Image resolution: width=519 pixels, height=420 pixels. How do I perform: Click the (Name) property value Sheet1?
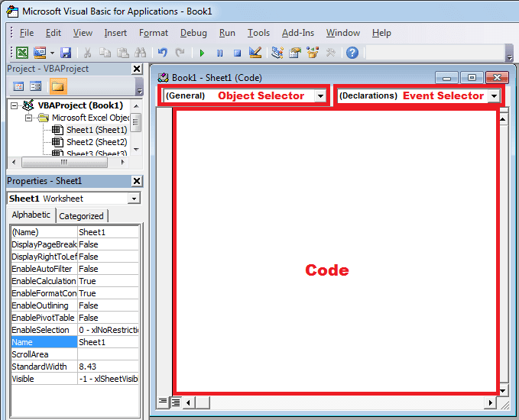[109, 232]
